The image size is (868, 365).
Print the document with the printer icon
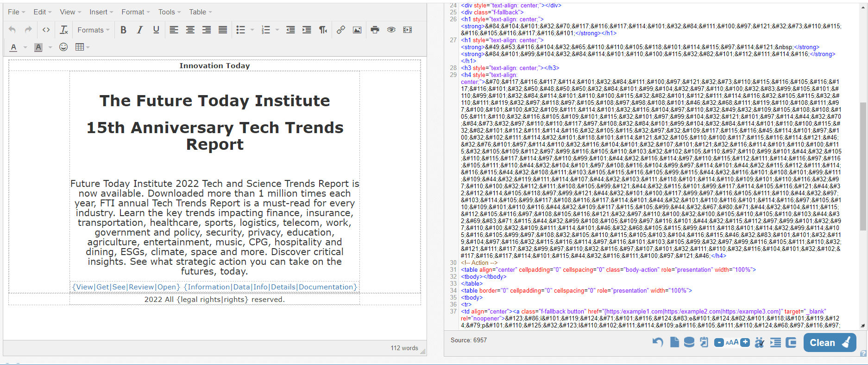375,30
